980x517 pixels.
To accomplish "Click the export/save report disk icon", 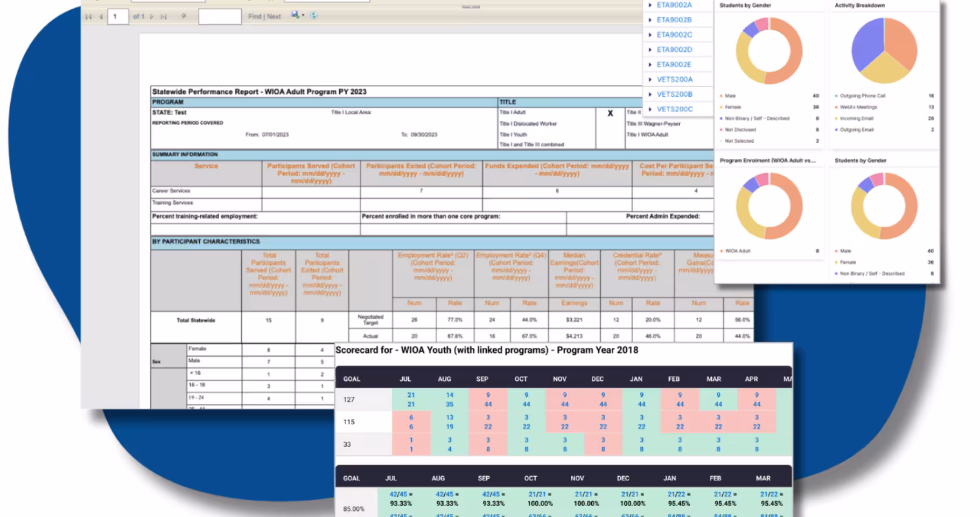I will click(x=294, y=16).
